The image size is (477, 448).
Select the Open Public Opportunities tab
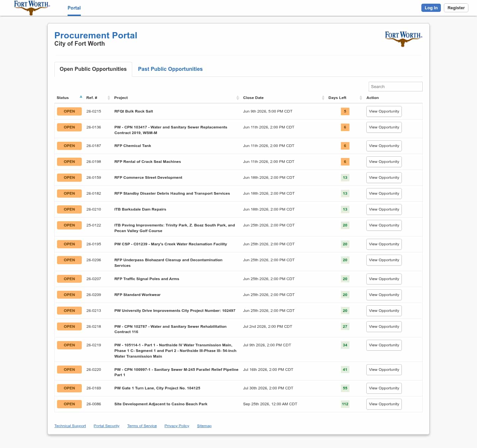(x=93, y=69)
